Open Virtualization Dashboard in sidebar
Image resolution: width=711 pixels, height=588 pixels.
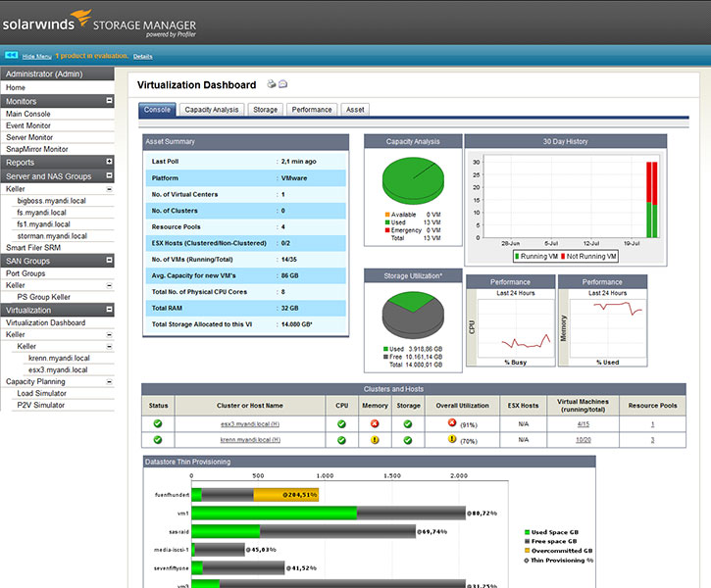[x=45, y=323]
